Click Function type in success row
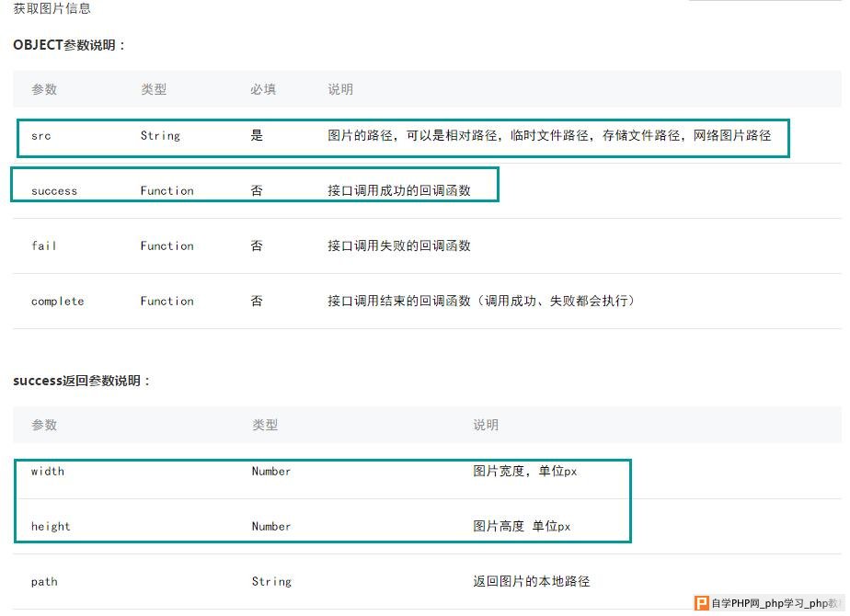 [167, 190]
